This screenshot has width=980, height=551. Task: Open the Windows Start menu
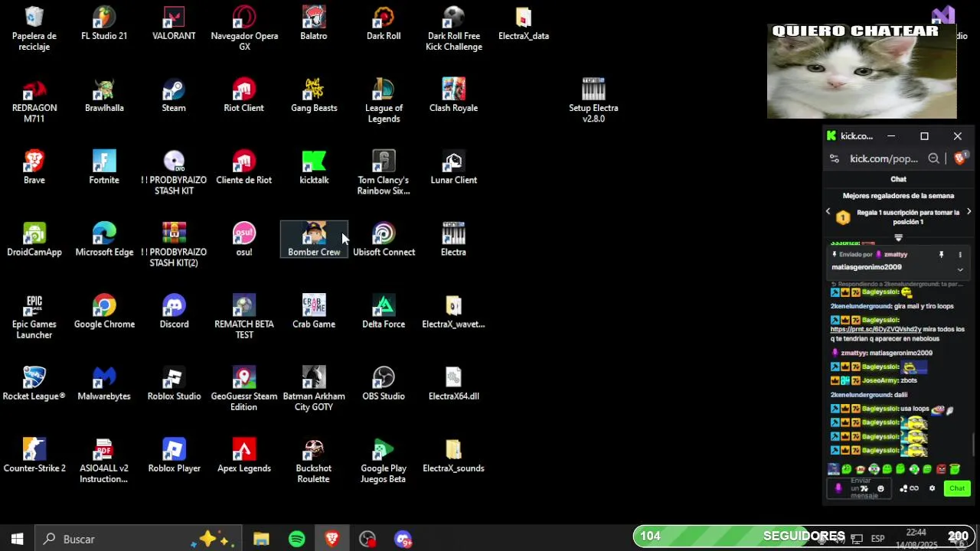coord(17,539)
